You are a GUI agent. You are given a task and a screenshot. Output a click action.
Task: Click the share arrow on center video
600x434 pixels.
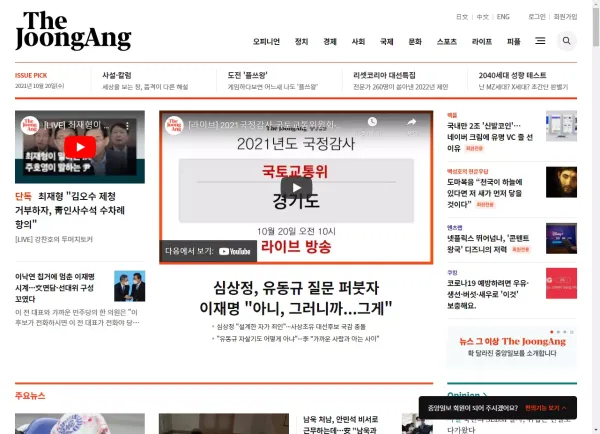(412, 122)
